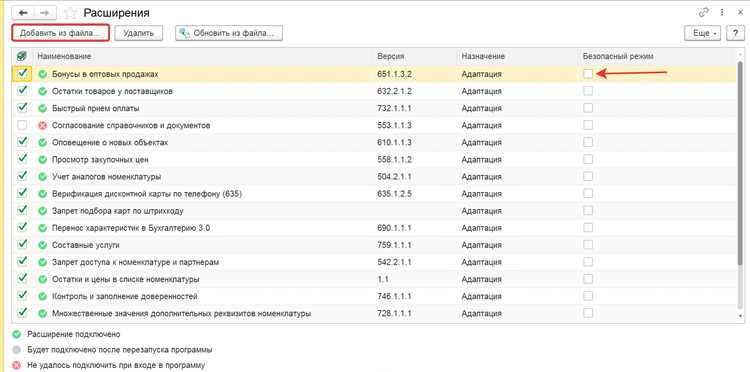This screenshot has width=750, height=372.
Task: Go back with the left arrow button
Action: 22,13
